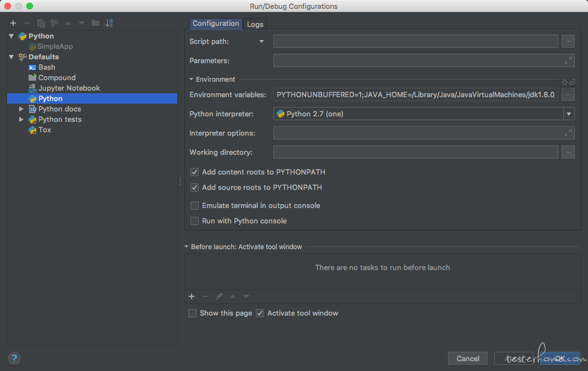Click the Cancel button
Image resolution: width=588 pixels, height=371 pixels.
(x=468, y=358)
